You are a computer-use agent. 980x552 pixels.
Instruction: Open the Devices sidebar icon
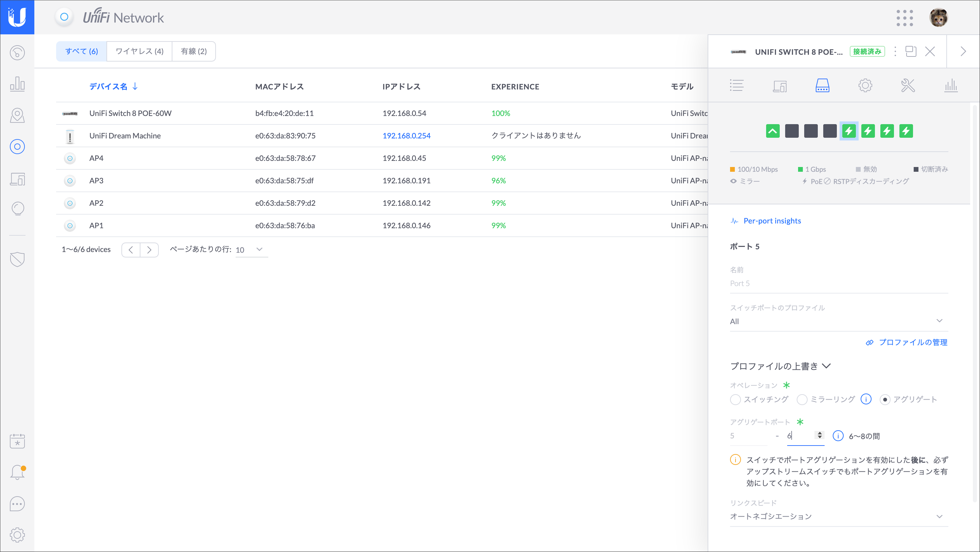pos(17,147)
